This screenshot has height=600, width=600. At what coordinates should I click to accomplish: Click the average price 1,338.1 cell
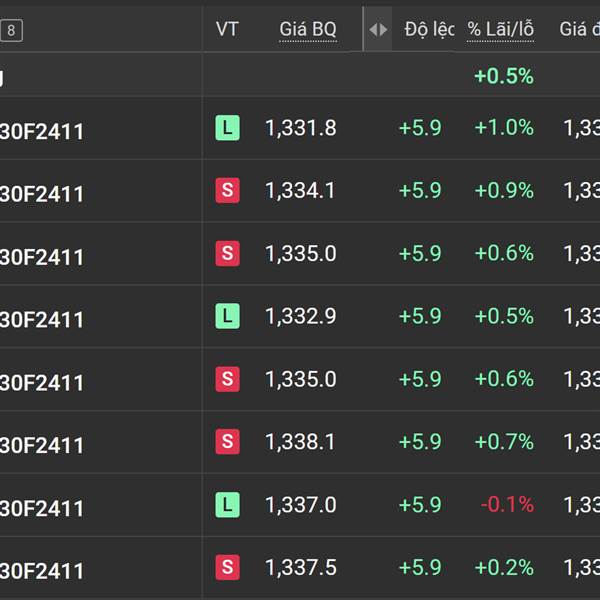click(x=300, y=442)
